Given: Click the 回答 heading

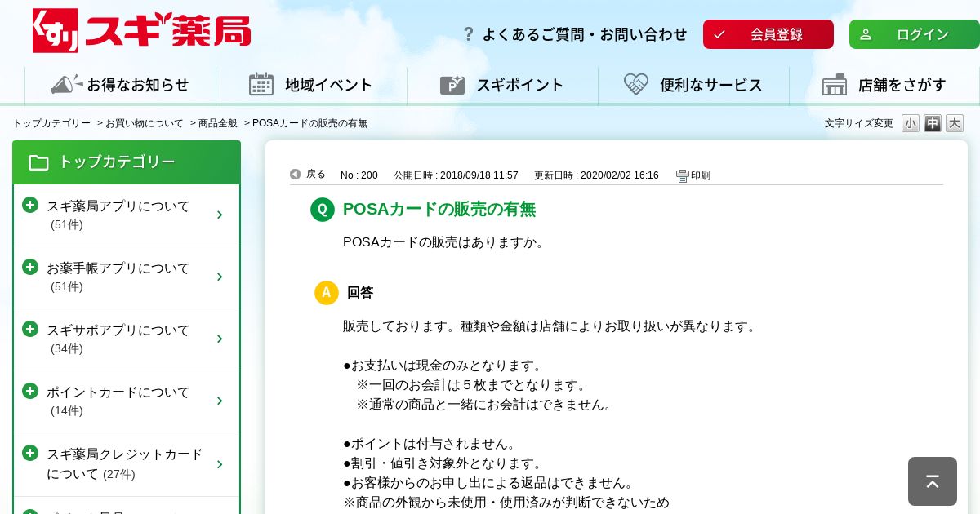Looking at the screenshot, I should click(x=360, y=293).
